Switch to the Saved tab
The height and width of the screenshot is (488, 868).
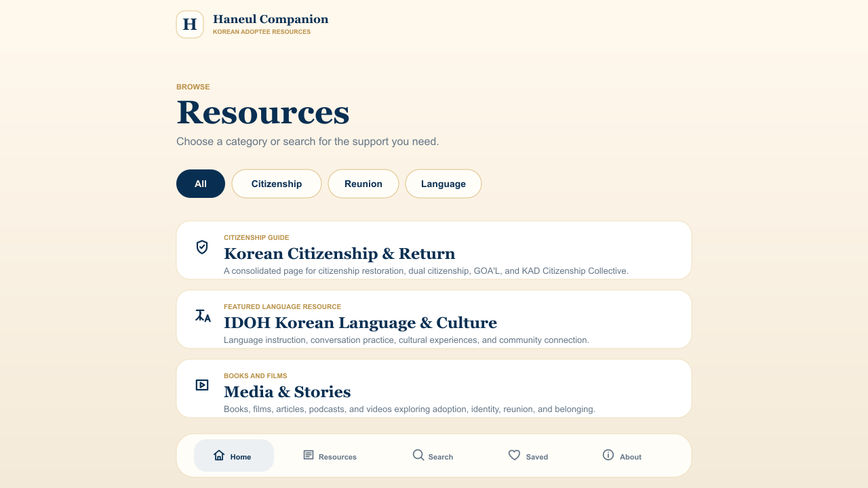tap(528, 455)
